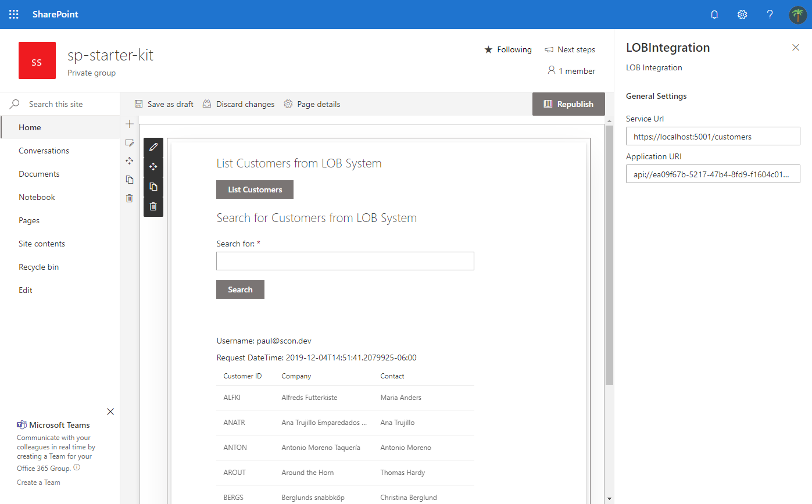
Task: Click the 1 member link
Action: coord(571,71)
